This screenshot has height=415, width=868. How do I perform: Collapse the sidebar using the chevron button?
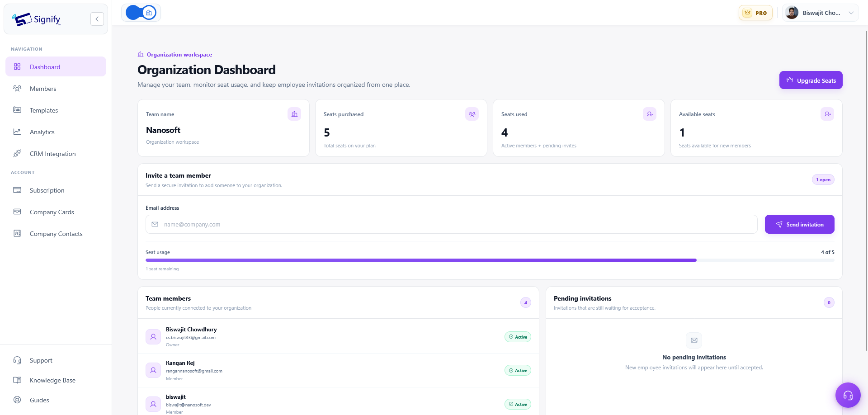pyautogui.click(x=97, y=19)
